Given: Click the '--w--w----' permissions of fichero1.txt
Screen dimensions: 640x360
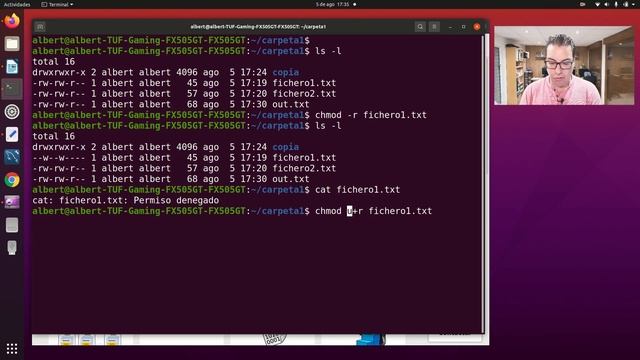Looking at the screenshot, I should 59,158.
